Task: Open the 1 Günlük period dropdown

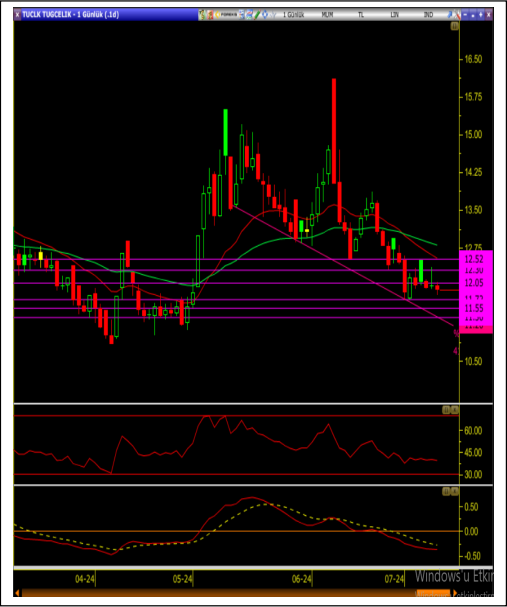Action: 293,15
